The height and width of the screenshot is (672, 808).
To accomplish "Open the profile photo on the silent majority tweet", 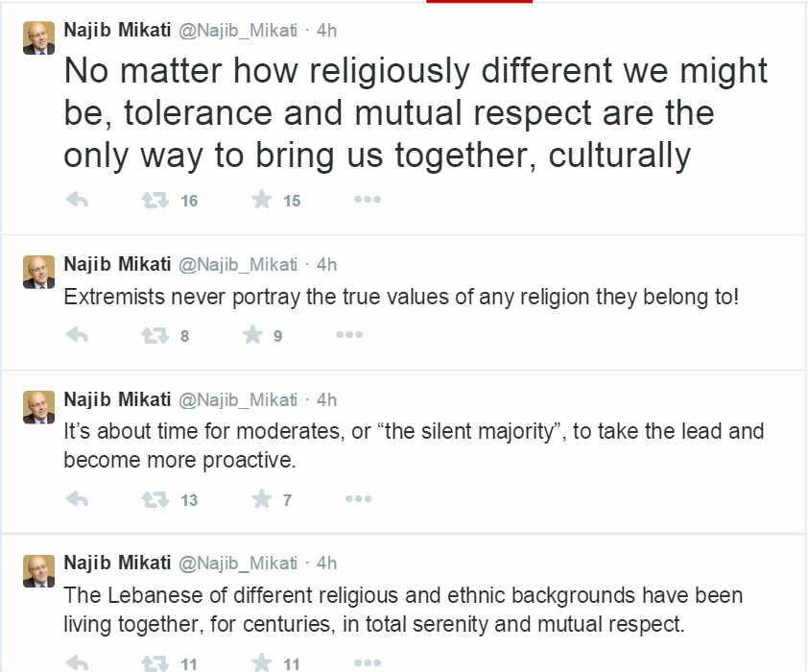I will click(x=38, y=407).
